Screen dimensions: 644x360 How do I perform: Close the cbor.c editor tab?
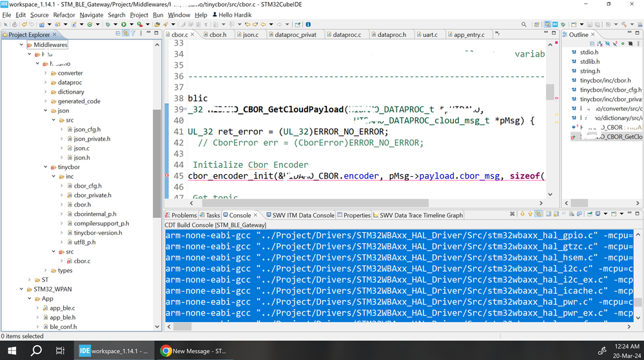(x=192, y=34)
